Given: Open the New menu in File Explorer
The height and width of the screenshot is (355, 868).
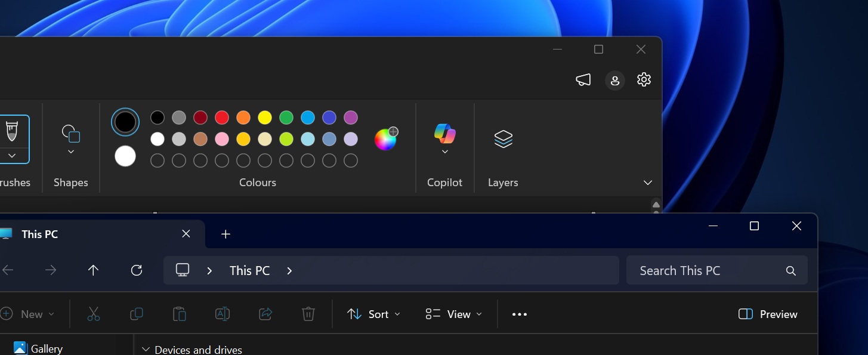Looking at the screenshot, I should point(27,314).
